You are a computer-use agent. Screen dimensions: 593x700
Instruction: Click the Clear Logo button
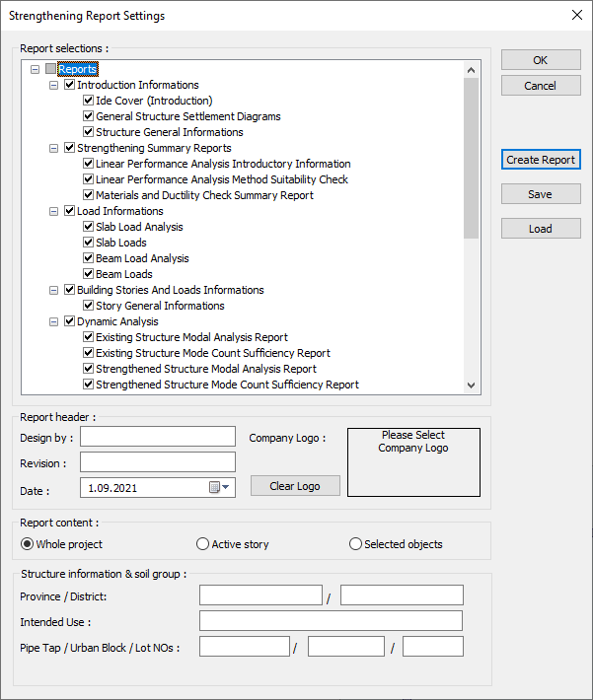(x=295, y=486)
